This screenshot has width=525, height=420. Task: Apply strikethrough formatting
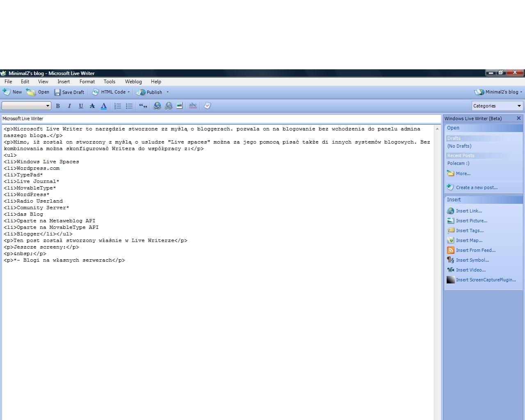[92, 106]
